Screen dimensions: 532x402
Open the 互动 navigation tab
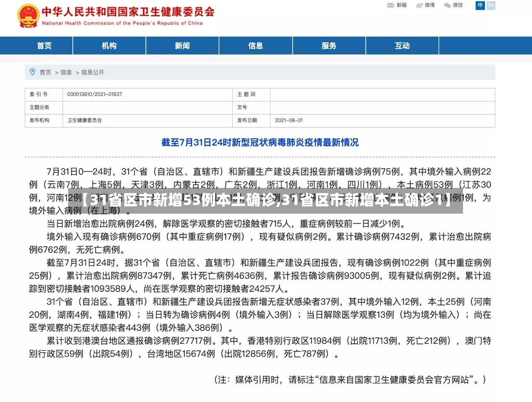click(x=402, y=46)
